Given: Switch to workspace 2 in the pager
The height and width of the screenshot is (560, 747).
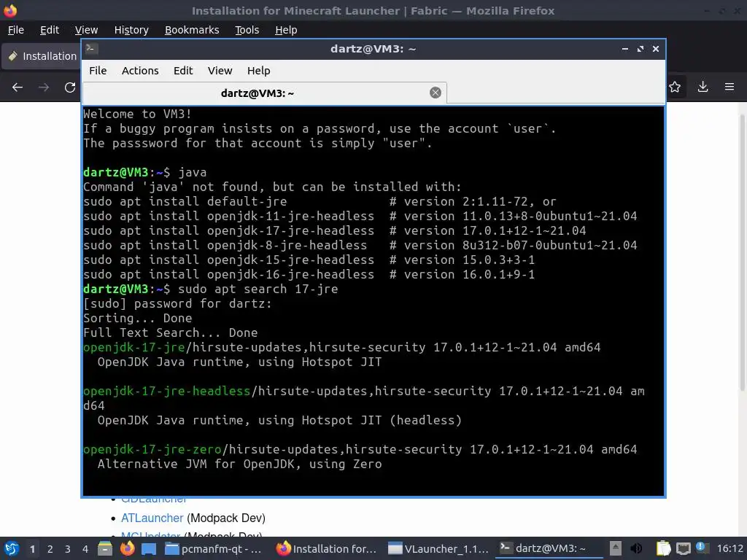Looking at the screenshot, I should [x=50, y=549].
